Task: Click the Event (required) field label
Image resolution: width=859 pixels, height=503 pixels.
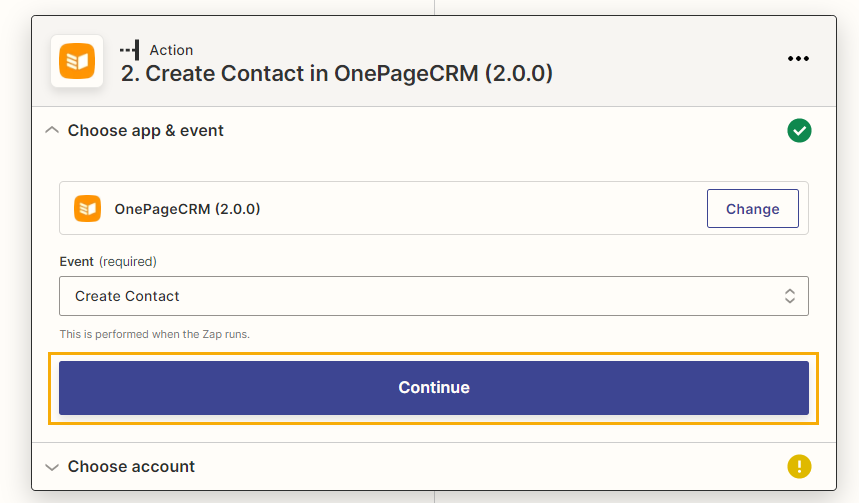Action: (x=108, y=261)
